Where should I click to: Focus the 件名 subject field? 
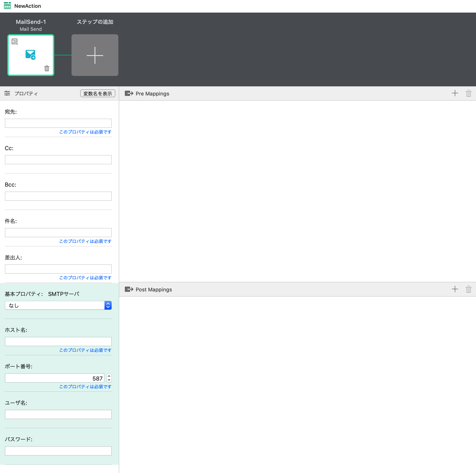point(58,233)
